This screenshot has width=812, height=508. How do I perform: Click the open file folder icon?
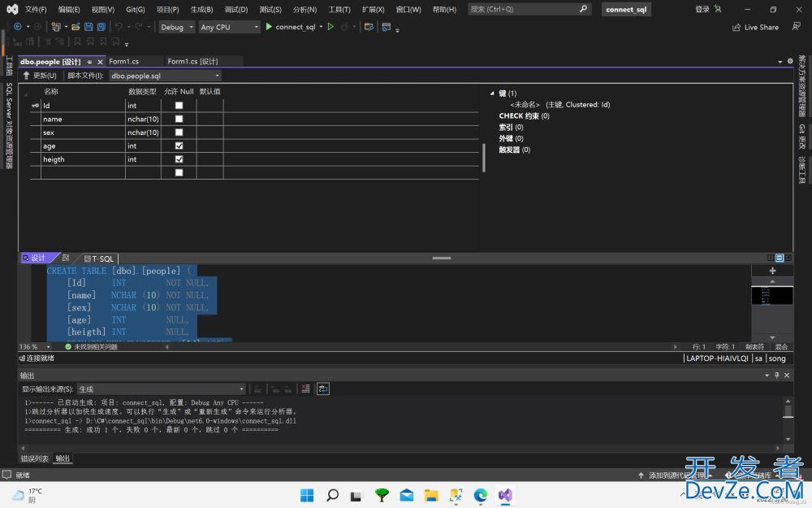click(76, 27)
